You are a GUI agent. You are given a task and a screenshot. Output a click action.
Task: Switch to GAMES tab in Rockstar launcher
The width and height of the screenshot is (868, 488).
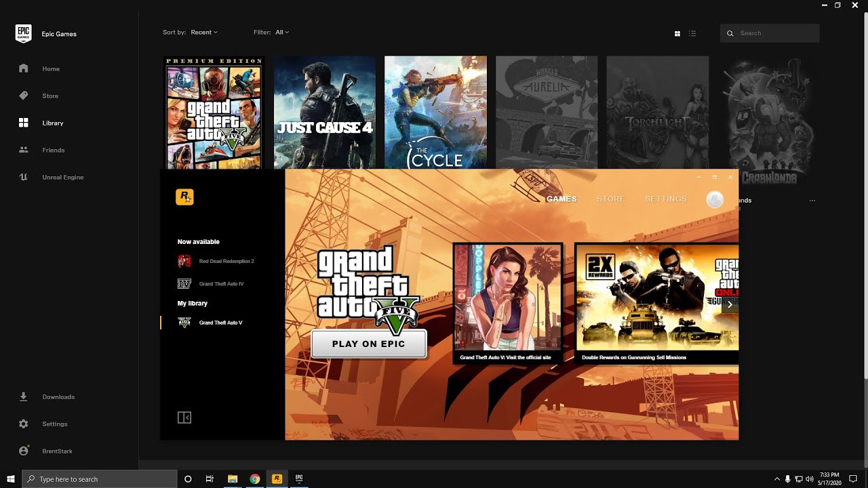click(x=561, y=199)
